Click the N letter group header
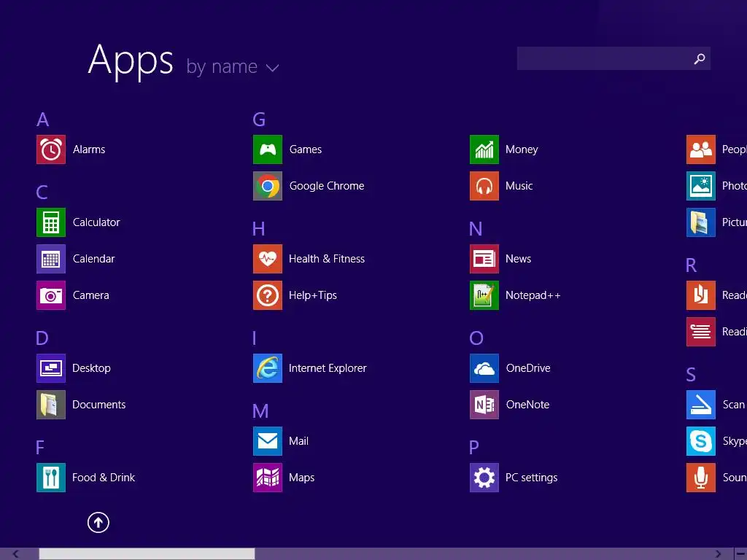Screen dimensions: 747x560 [476, 229]
